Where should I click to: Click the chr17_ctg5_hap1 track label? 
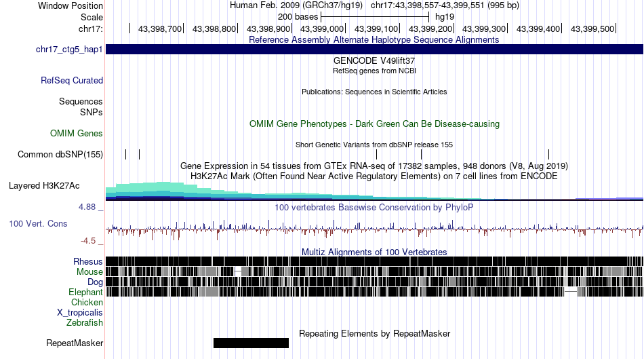[x=69, y=50]
